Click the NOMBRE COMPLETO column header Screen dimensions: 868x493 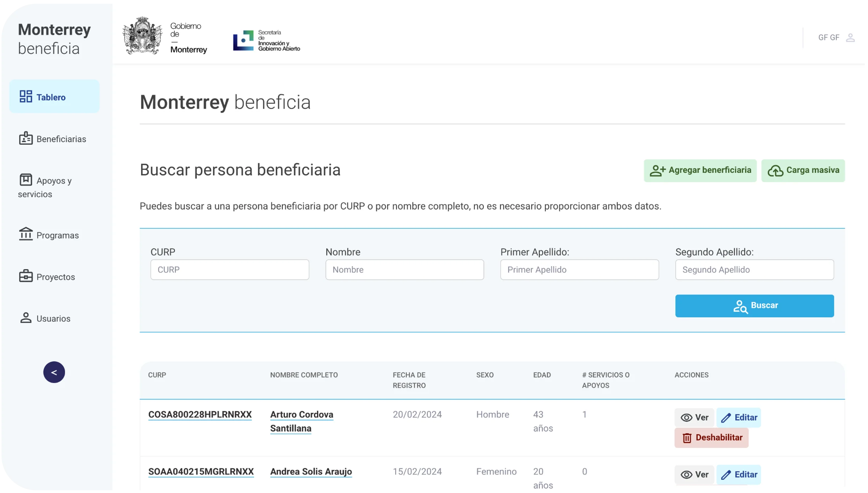(x=304, y=375)
